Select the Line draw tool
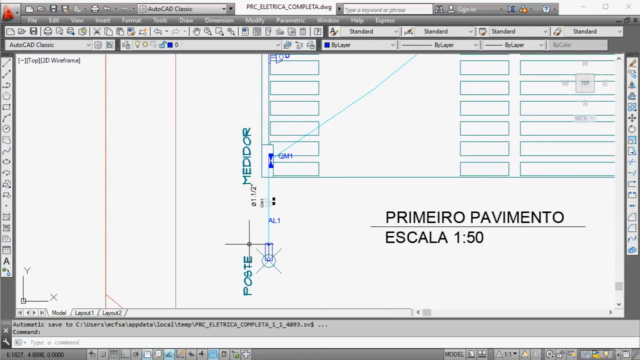 tap(7, 63)
